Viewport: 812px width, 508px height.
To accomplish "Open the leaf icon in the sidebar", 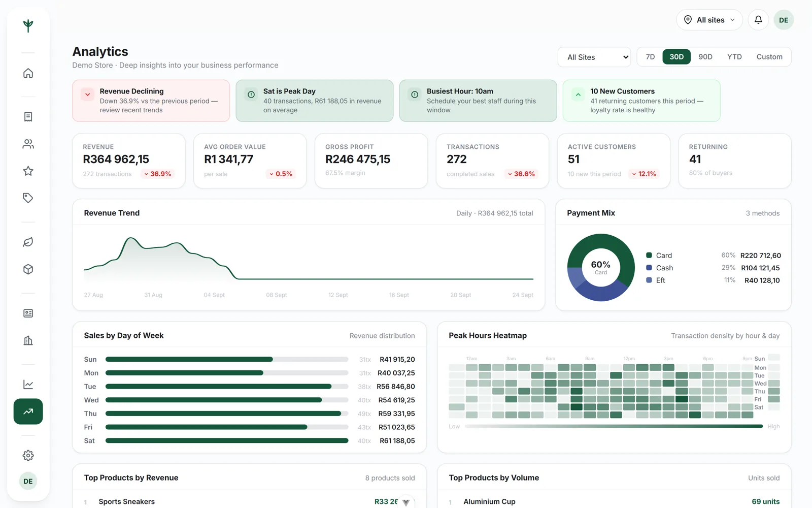I will tap(28, 242).
